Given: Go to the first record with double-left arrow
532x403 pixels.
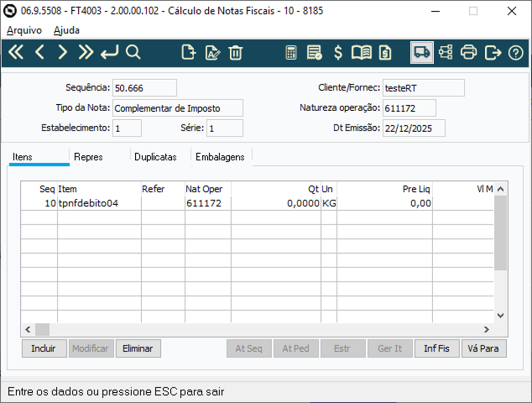Looking at the screenshot, I should (16, 53).
